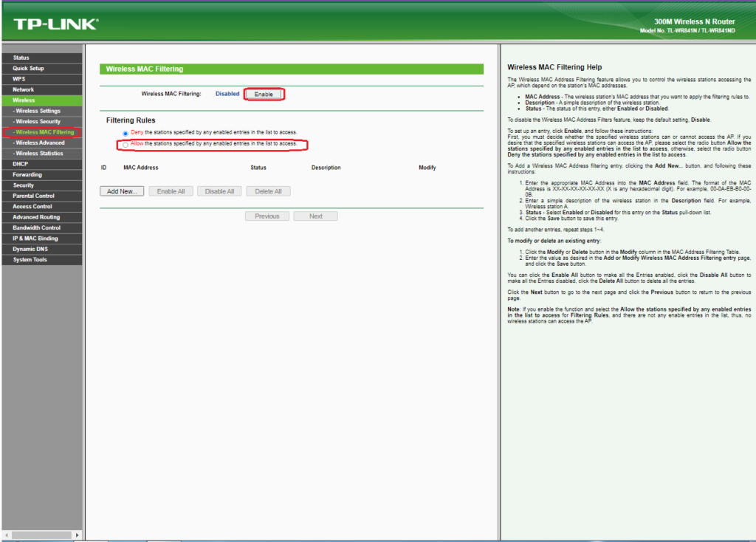Image resolution: width=756 pixels, height=542 pixels.
Task: Open the Security menu item
Action: [x=42, y=185]
